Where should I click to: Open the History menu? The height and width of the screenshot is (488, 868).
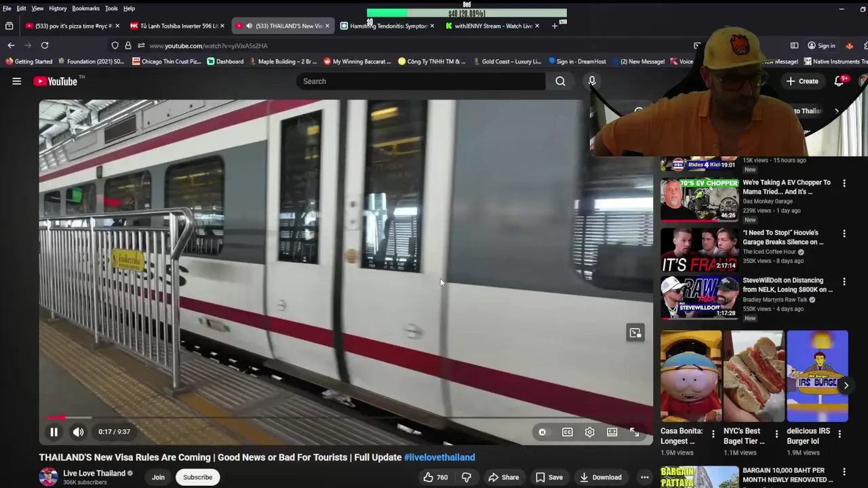pyautogui.click(x=58, y=8)
